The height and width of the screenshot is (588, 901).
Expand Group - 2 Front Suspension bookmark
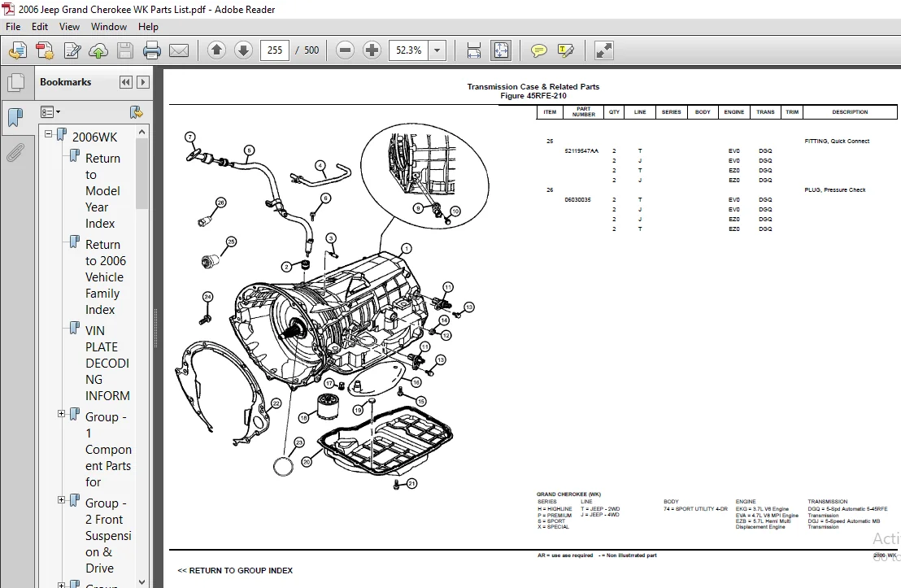click(x=61, y=500)
